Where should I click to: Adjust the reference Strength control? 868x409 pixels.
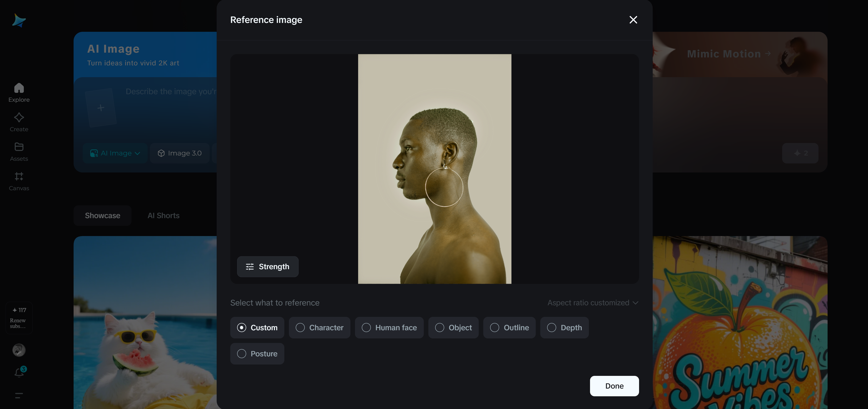268,267
